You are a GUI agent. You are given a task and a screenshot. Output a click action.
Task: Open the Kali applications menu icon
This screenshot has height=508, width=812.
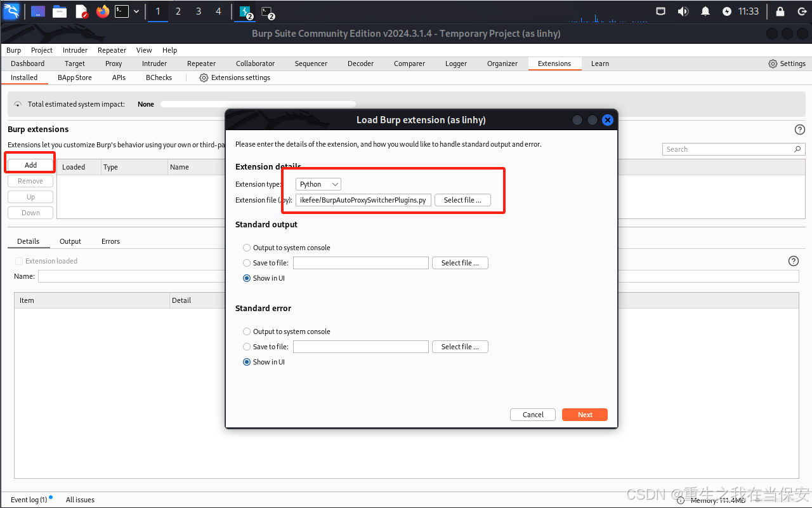coord(12,11)
